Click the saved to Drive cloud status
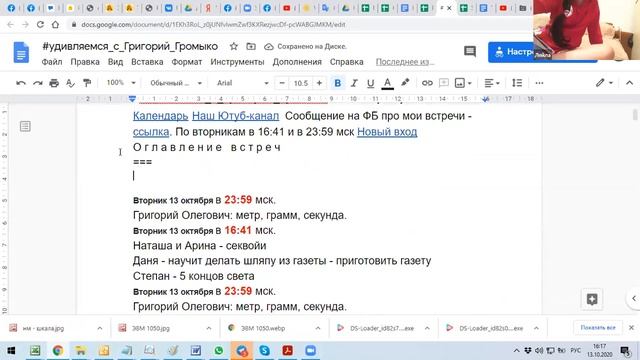 (305, 47)
